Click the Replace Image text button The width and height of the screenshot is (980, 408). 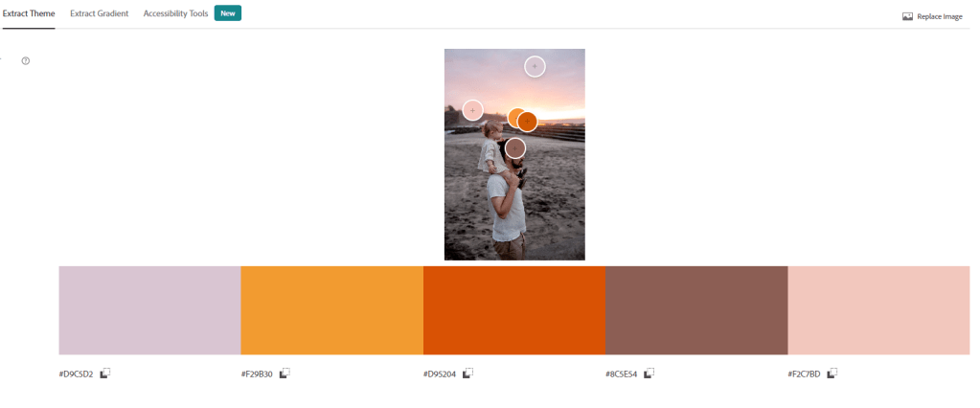940,17
